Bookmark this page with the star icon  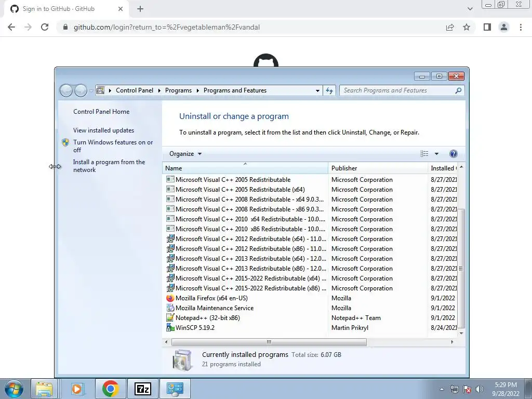467,27
